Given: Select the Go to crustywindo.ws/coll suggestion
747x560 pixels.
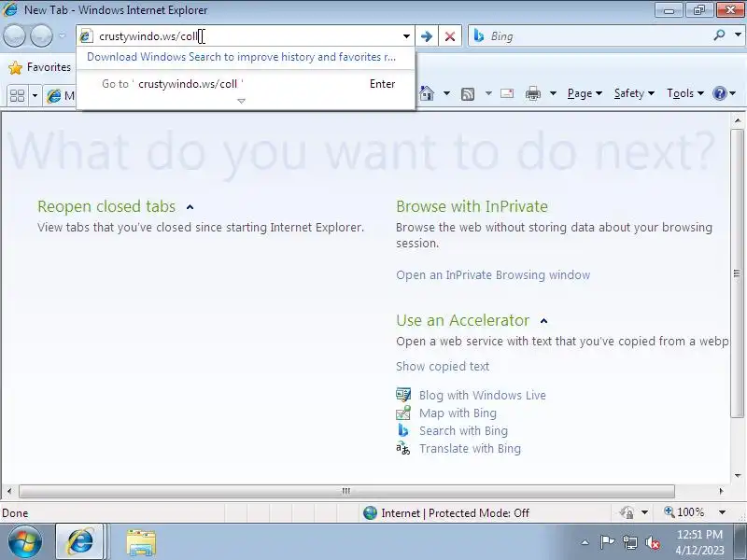Looking at the screenshot, I should [x=246, y=84].
